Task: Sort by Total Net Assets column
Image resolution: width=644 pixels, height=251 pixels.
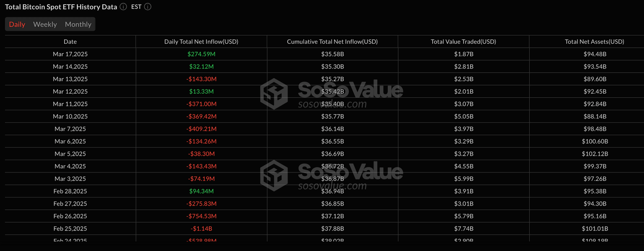Action: 595,41
